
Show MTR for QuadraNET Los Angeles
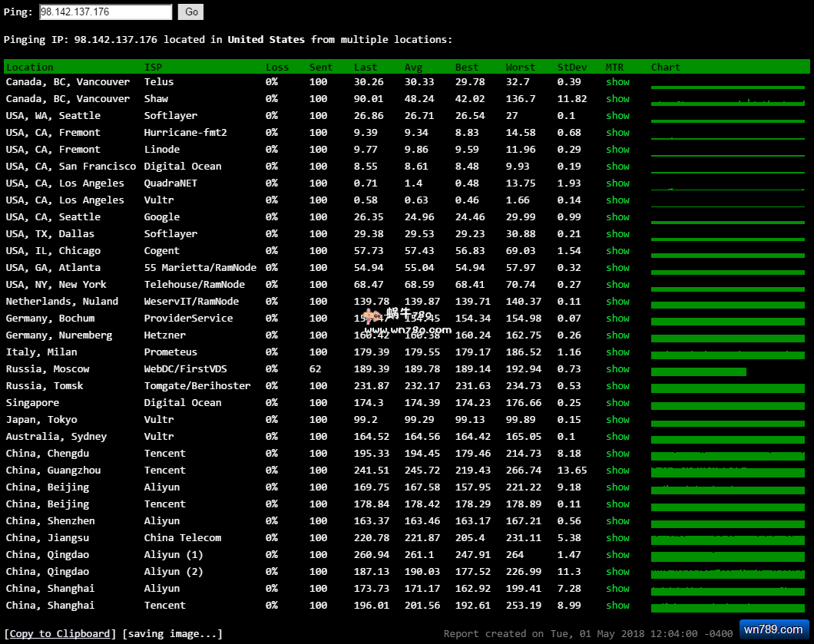[617, 183]
